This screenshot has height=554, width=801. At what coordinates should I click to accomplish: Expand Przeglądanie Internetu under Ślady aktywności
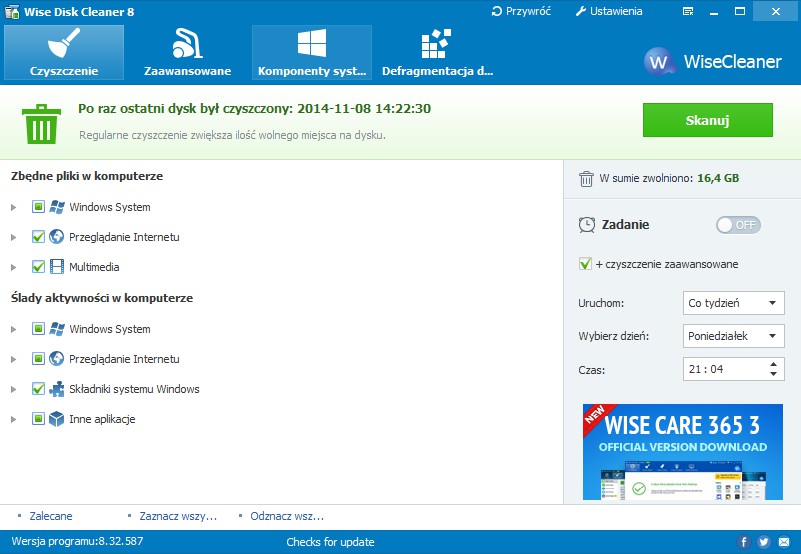tap(14, 359)
